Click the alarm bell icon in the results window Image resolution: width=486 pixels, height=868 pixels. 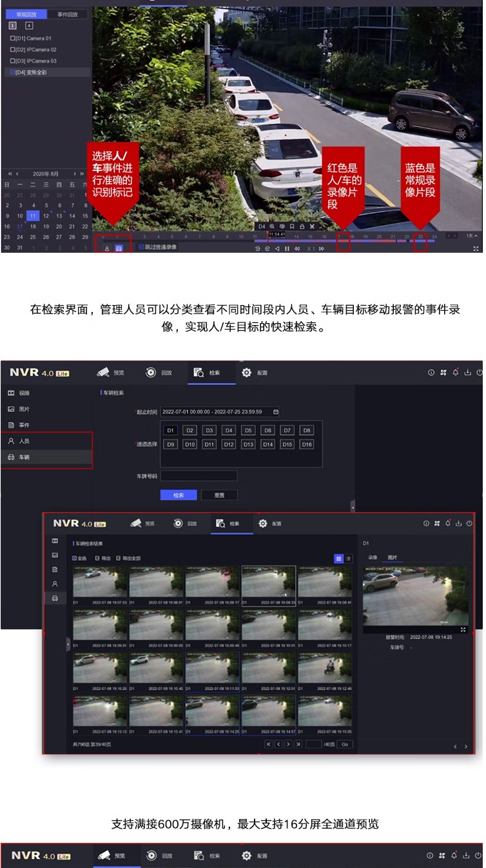[447, 523]
